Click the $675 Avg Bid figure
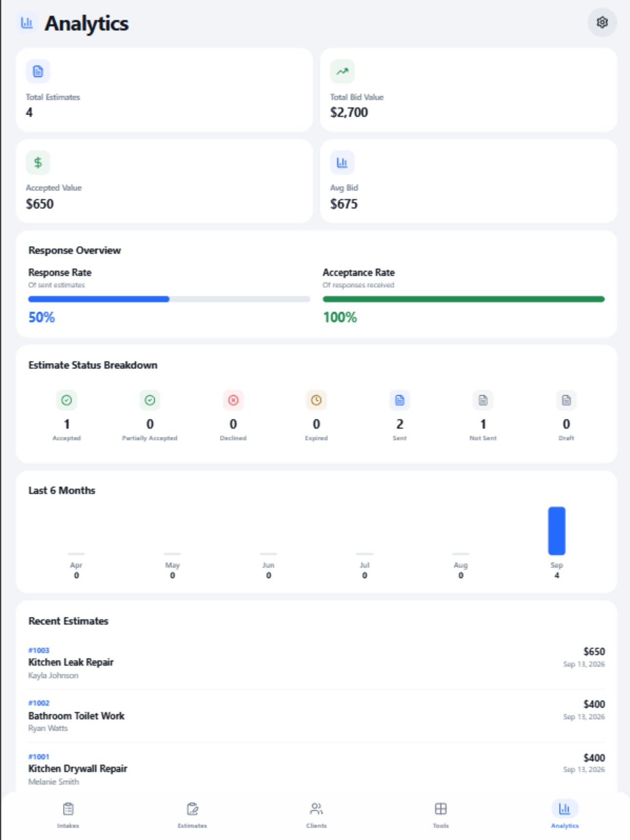Viewport: 630px width, 840px height. pyautogui.click(x=344, y=204)
